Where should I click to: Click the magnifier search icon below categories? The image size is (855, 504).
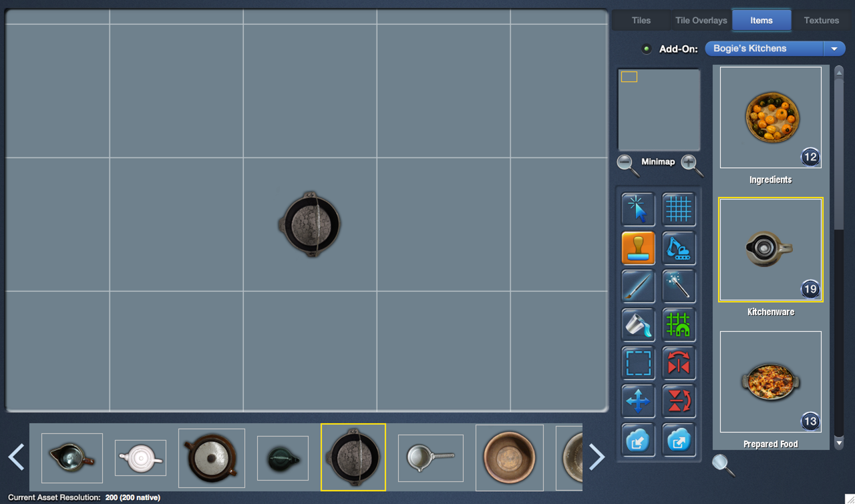pos(723,465)
